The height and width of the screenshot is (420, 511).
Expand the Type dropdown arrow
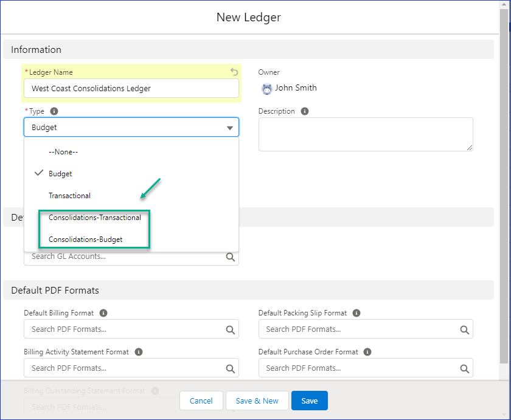[x=230, y=128]
